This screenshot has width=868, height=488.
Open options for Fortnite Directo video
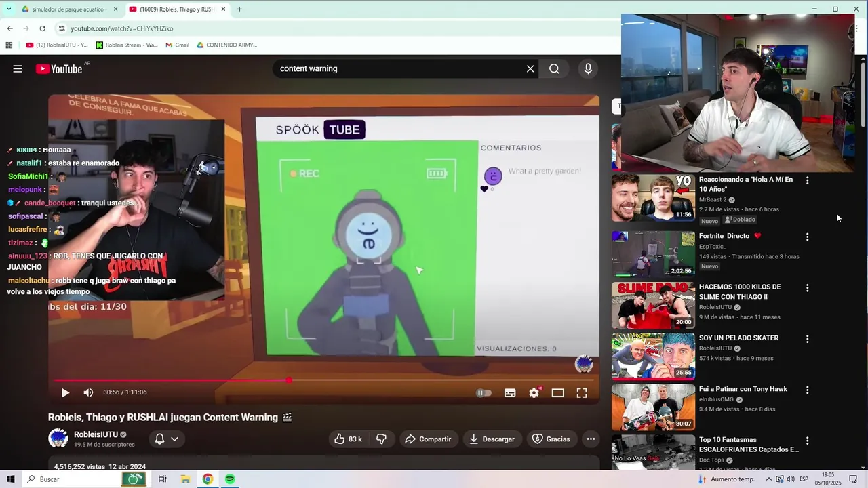tap(807, 237)
